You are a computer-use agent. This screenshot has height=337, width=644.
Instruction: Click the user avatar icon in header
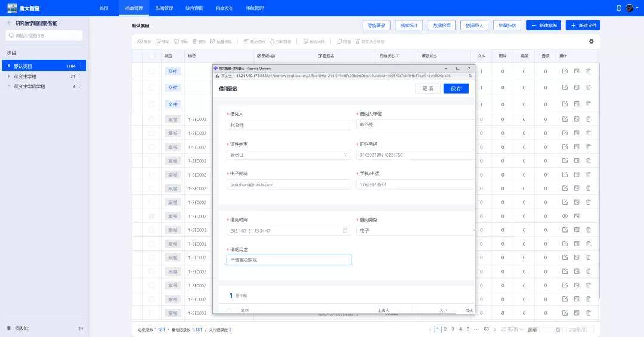pos(629,8)
